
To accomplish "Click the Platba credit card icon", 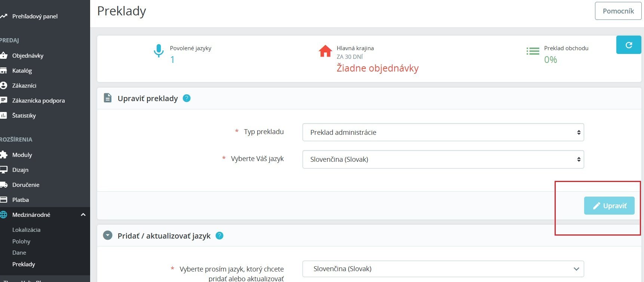I will click(4, 200).
